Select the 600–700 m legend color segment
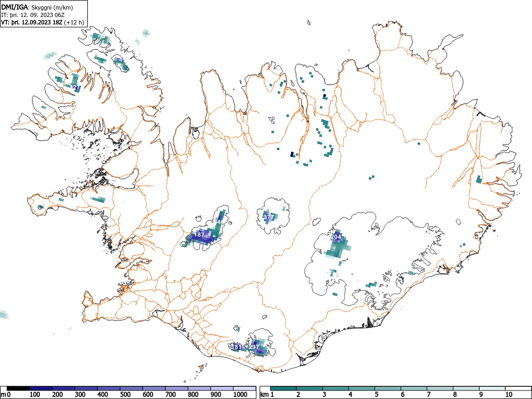The height and width of the screenshot is (399, 532). pyautogui.click(x=154, y=388)
